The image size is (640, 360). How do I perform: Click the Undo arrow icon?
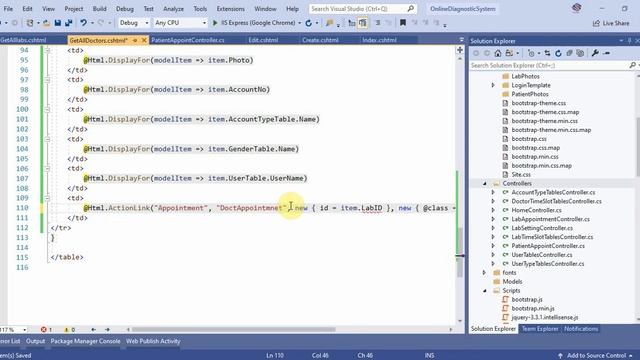tap(83, 23)
